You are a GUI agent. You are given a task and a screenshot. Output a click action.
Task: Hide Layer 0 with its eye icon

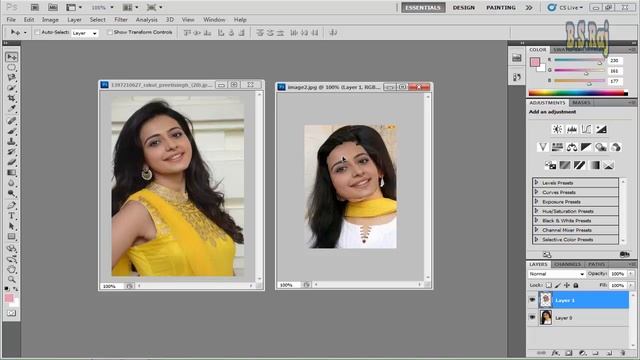[x=532, y=317]
